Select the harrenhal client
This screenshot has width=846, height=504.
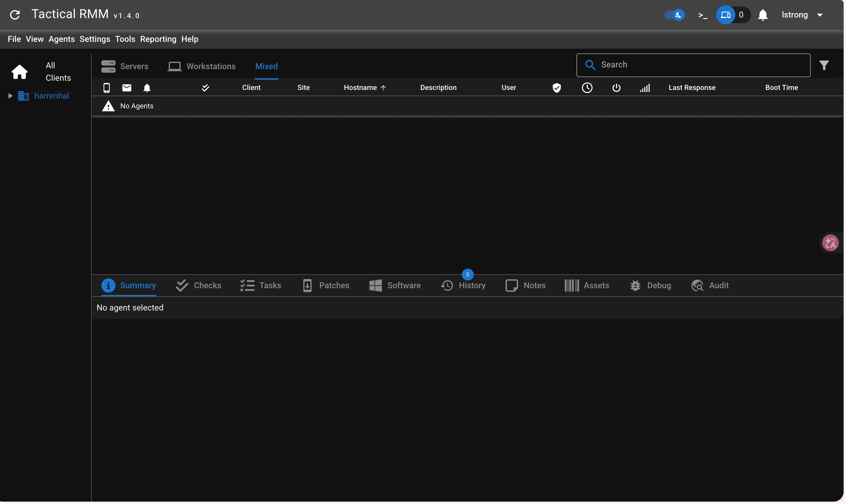[52, 96]
